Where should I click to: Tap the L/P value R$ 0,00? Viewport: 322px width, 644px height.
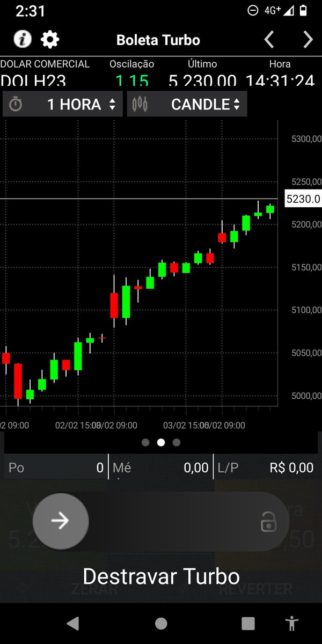point(291,468)
